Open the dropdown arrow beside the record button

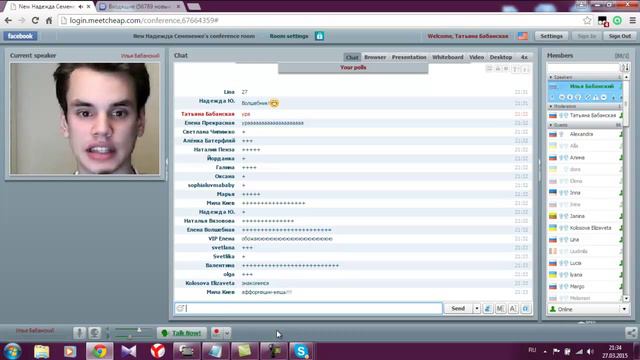coord(227,333)
